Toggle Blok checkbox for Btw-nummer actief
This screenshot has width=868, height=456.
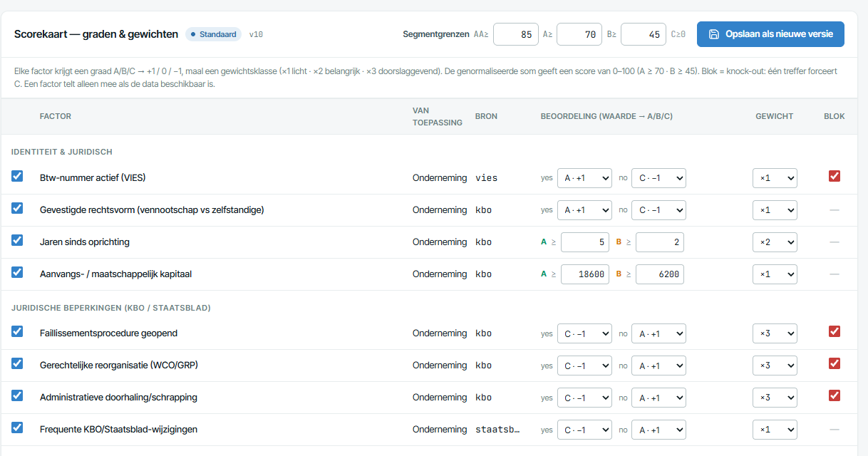click(x=835, y=176)
